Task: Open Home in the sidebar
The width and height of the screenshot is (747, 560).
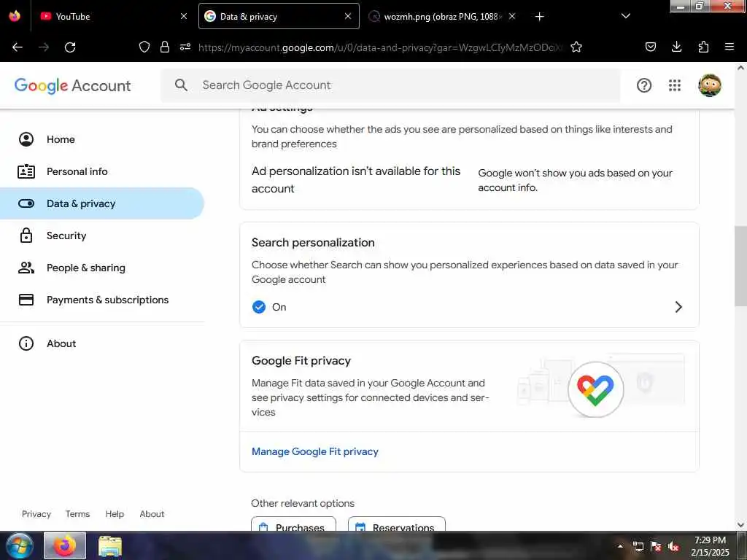Action: [x=102, y=139]
